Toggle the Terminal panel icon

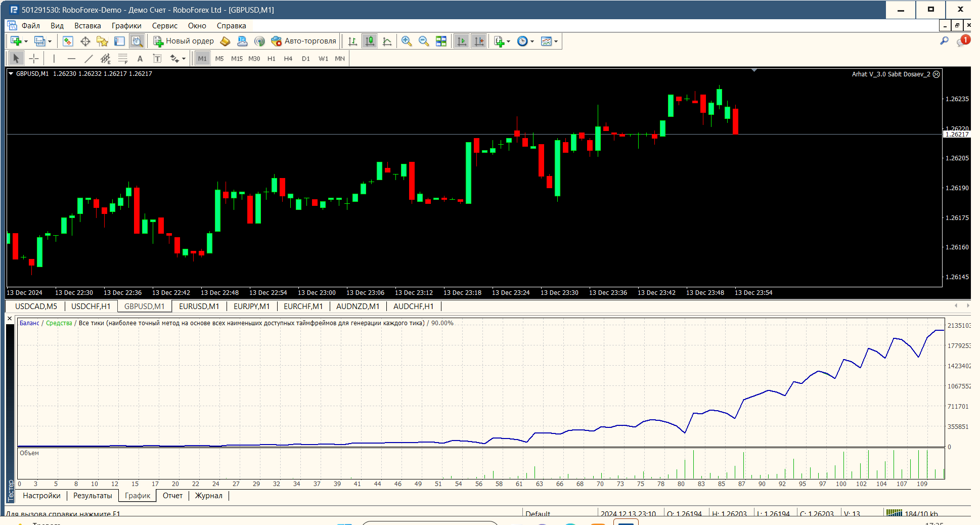pos(119,41)
